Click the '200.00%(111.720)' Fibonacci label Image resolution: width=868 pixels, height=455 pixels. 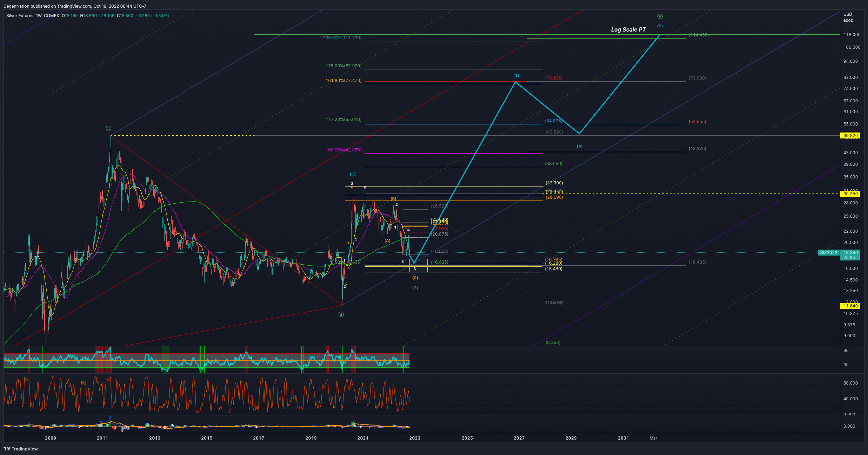point(342,38)
